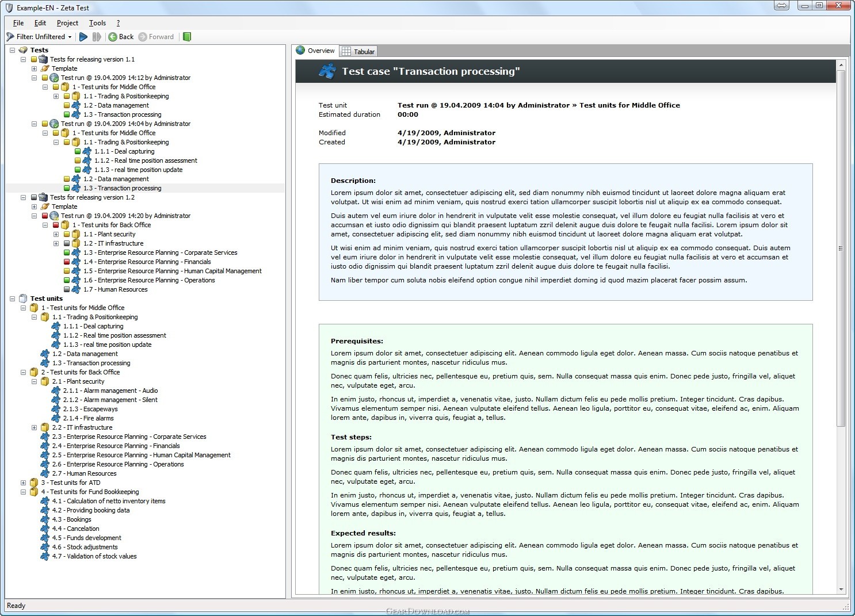Select 4.5 - Funds development

pyautogui.click(x=86, y=538)
